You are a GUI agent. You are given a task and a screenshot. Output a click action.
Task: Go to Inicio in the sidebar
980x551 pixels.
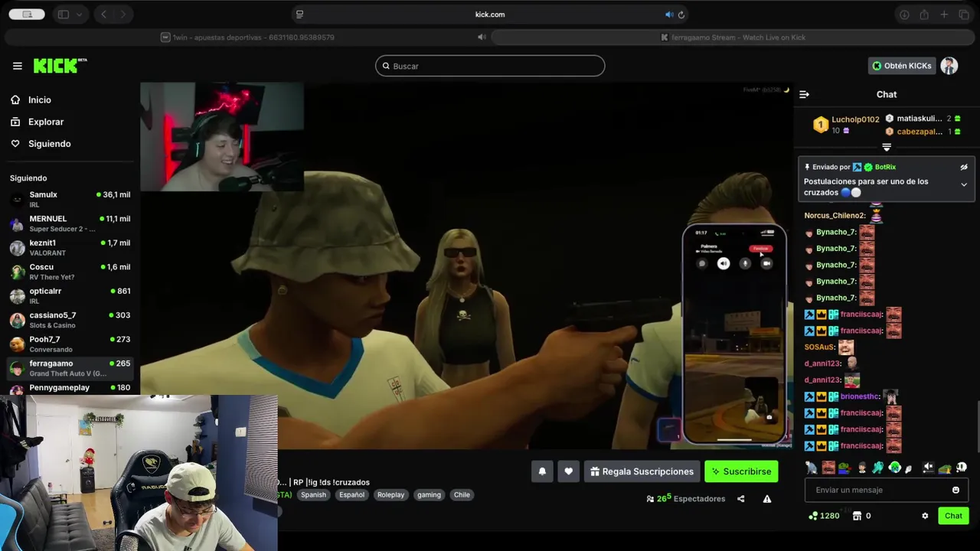tap(39, 99)
